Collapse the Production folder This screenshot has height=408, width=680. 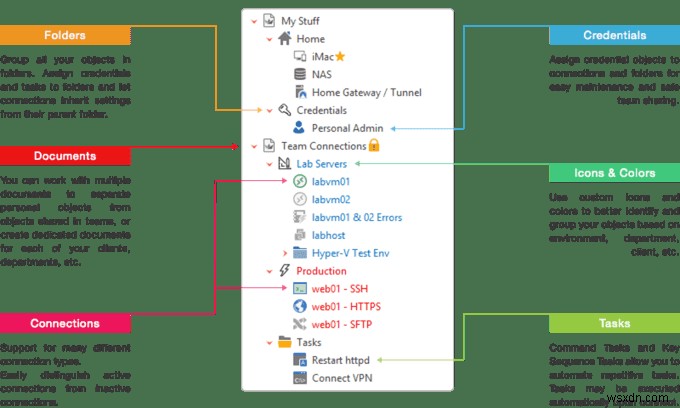pos(269,271)
